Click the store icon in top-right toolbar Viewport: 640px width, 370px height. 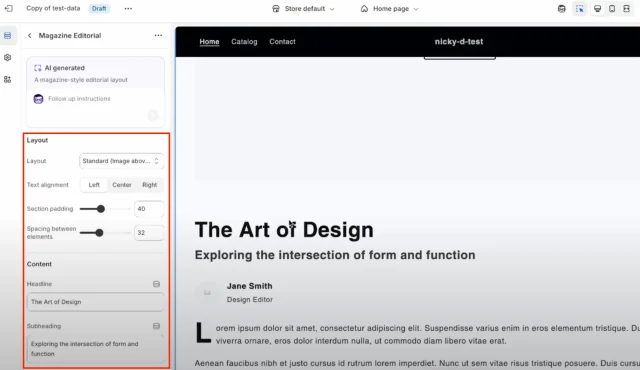562,9
